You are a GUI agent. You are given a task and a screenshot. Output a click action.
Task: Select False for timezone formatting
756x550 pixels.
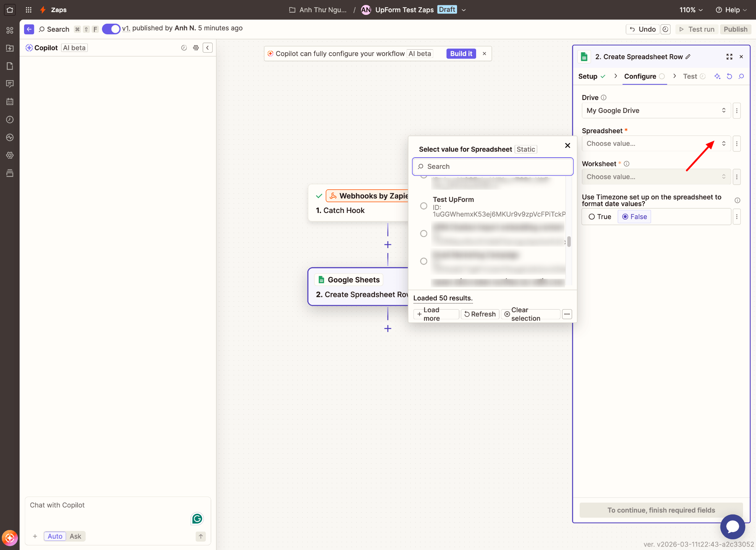click(635, 217)
